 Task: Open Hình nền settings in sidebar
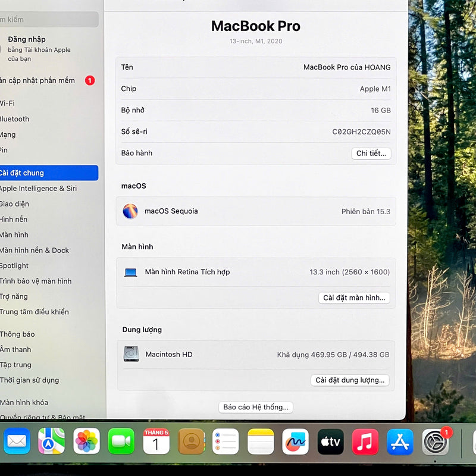14,219
